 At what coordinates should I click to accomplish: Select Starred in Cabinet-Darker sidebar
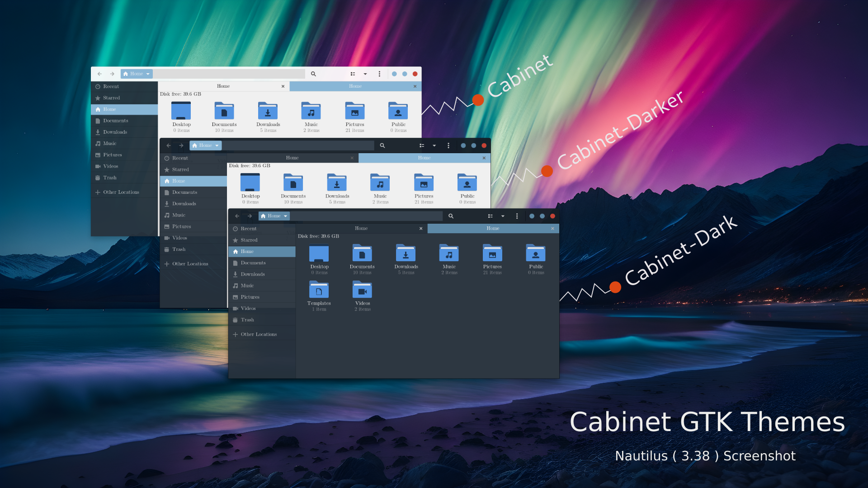pyautogui.click(x=193, y=169)
